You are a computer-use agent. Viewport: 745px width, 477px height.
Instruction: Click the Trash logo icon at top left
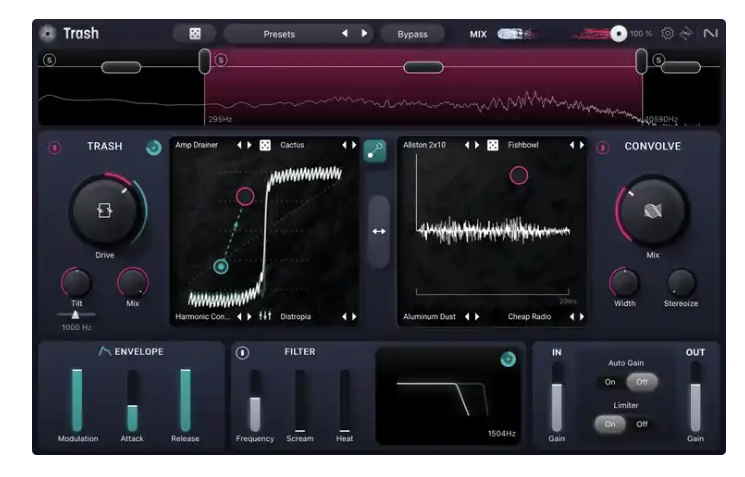tap(47, 33)
